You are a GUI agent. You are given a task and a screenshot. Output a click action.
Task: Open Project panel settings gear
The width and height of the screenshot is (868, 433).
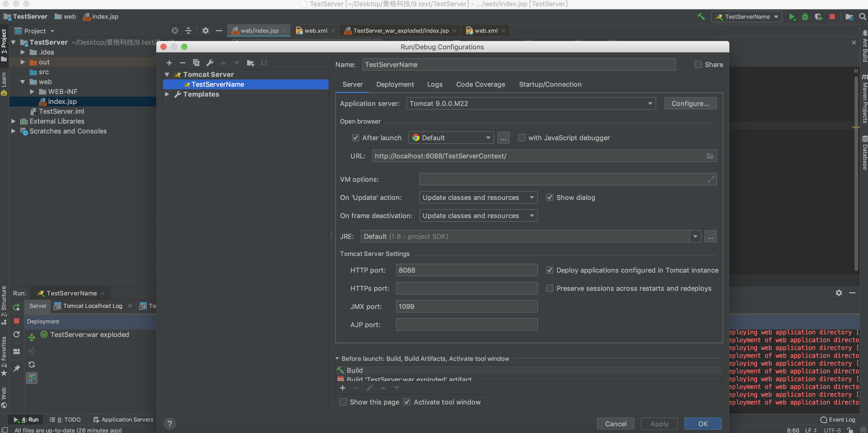coord(205,31)
